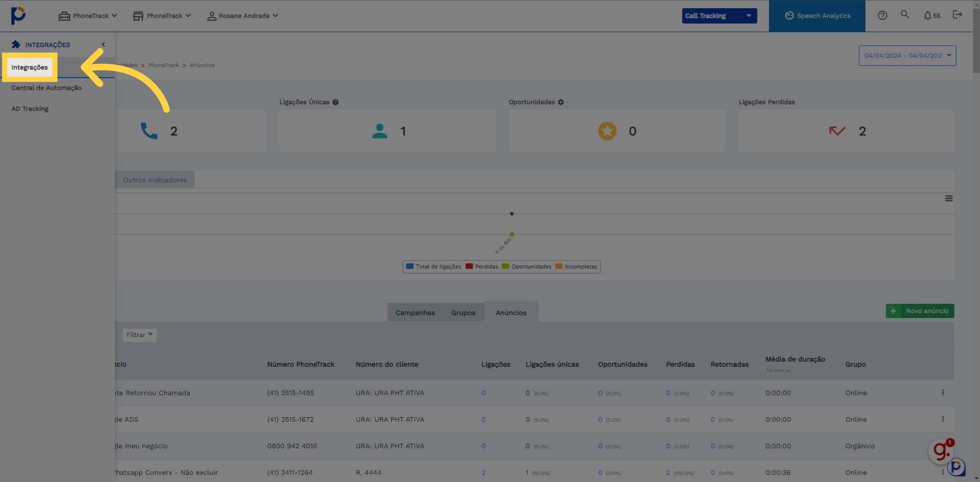Image resolution: width=980 pixels, height=482 pixels.
Task: Open the Rosane Andrade user menu
Action: [x=243, y=16]
